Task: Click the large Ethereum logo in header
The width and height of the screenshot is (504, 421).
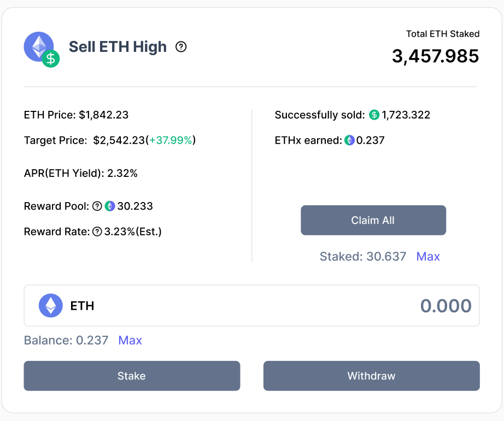Action: pos(38,46)
